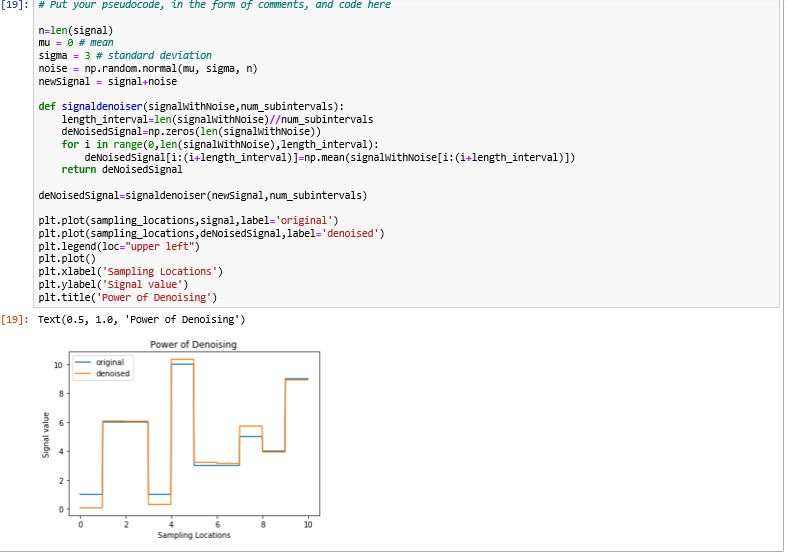Click the pseudocode comment line at top
Viewport: 787px width, 552px height.
(214, 5)
